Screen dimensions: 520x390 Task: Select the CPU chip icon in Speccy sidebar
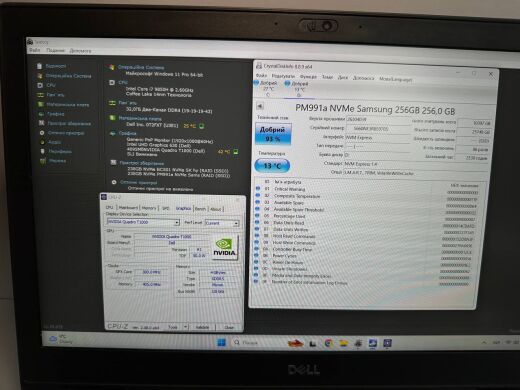click(40, 85)
